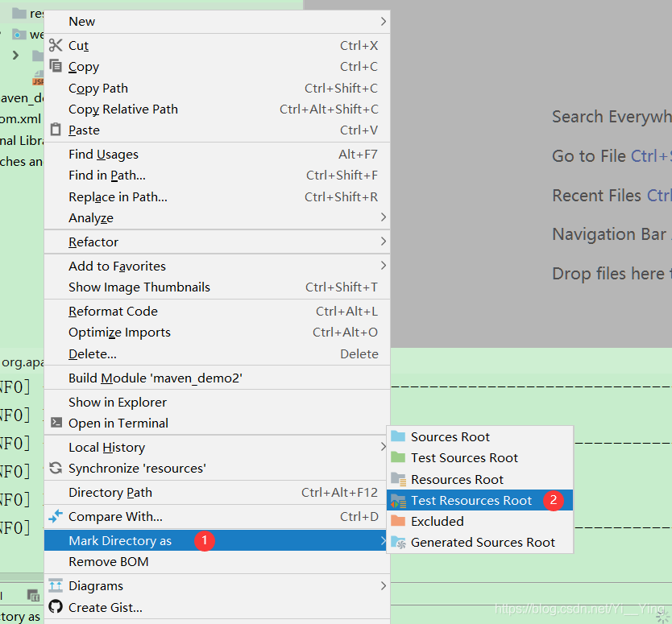Click the orange Excluded folder icon
Screen dimensions: 672x624
[x=398, y=521]
